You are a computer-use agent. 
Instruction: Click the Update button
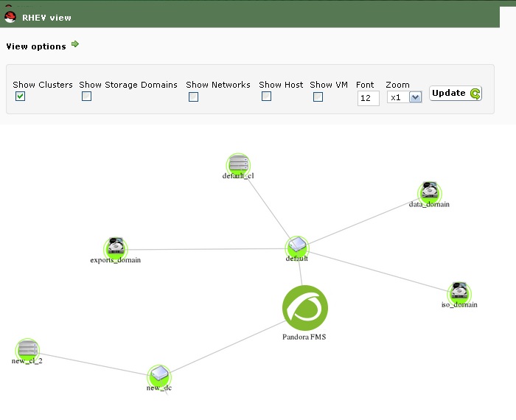point(456,94)
